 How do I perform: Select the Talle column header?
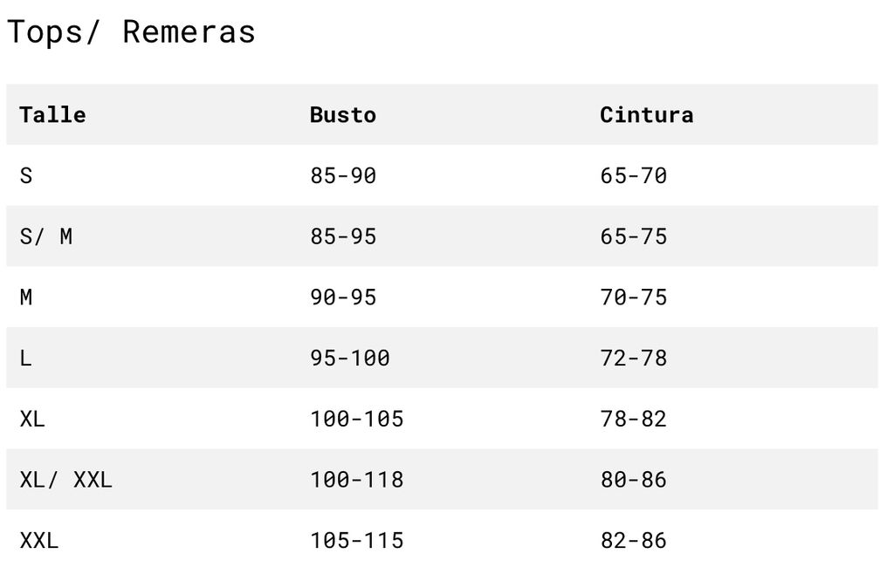click(52, 114)
